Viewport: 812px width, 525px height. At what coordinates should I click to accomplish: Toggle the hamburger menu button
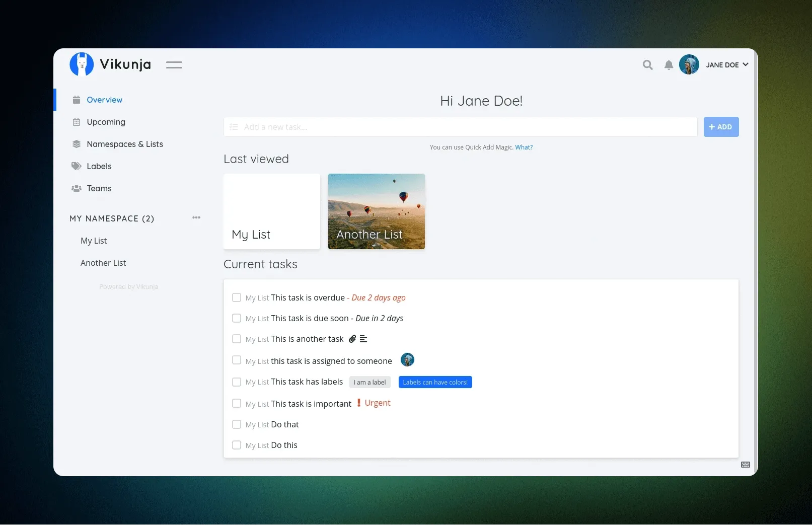tap(174, 65)
